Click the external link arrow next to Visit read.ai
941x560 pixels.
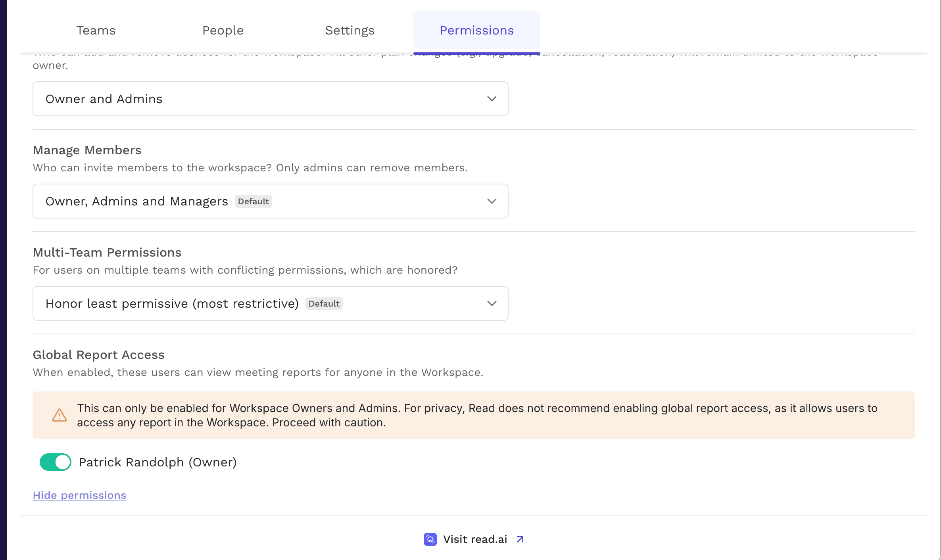[519, 539]
